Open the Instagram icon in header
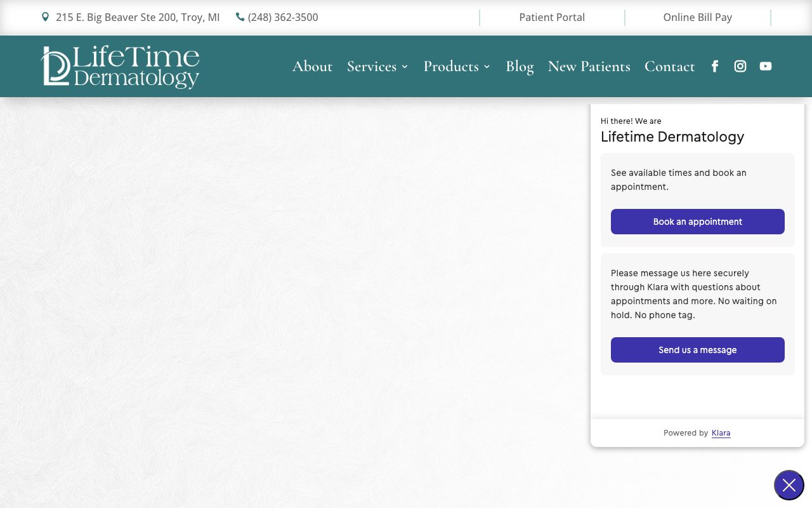 pyautogui.click(x=740, y=66)
